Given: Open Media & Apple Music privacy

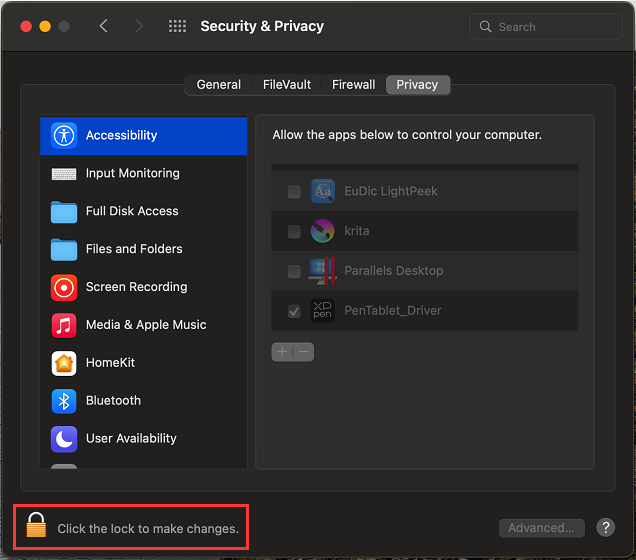Looking at the screenshot, I should (145, 325).
